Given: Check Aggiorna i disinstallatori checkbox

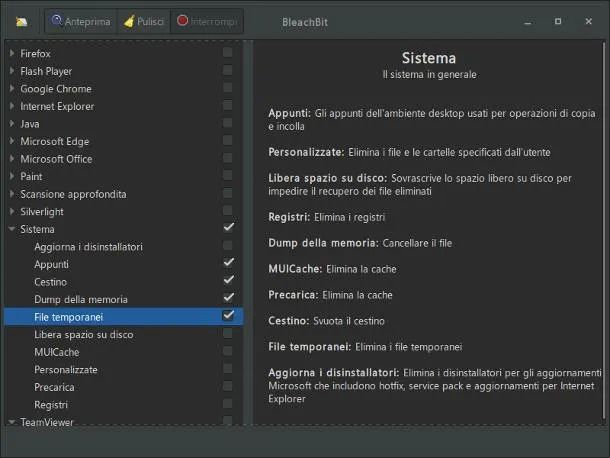Looking at the screenshot, I should point(228,246).
